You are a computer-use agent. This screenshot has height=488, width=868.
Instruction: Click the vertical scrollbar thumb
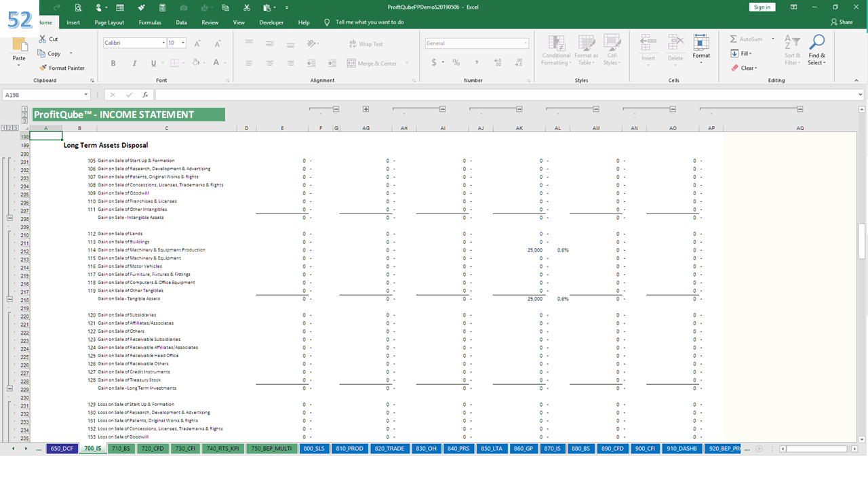pyautogui.click(x=863, y=241)
